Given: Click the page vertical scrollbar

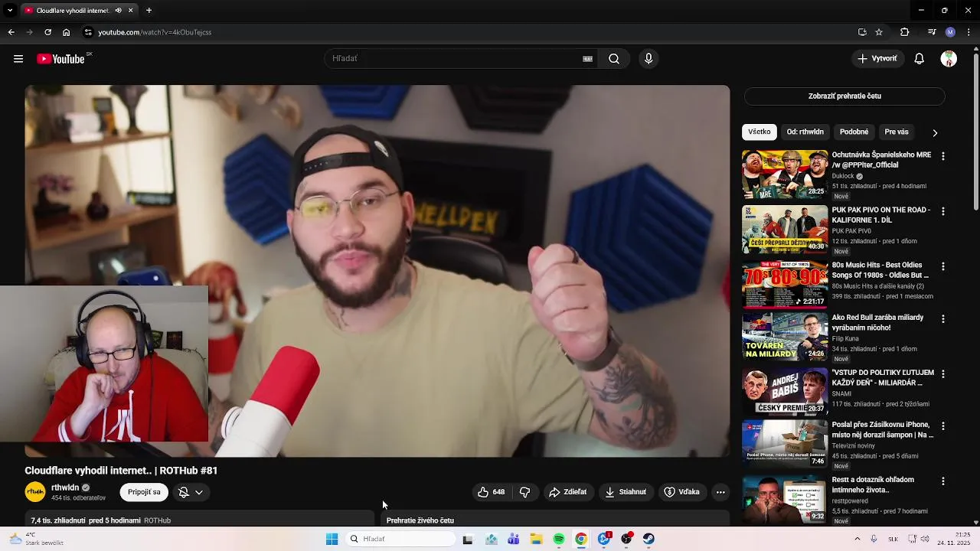Looking at the screenshot, I should [x=975, y=130].
